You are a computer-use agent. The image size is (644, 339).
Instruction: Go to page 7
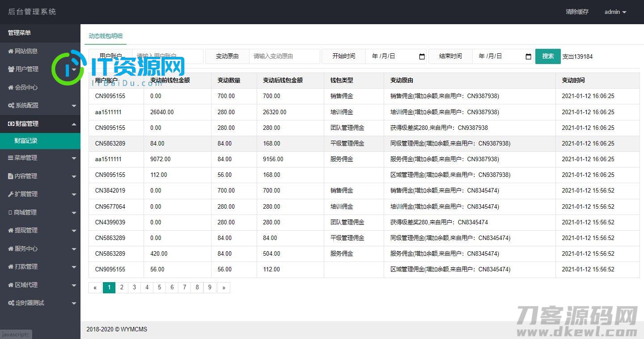pyautogui.click(x=184, y=288)
